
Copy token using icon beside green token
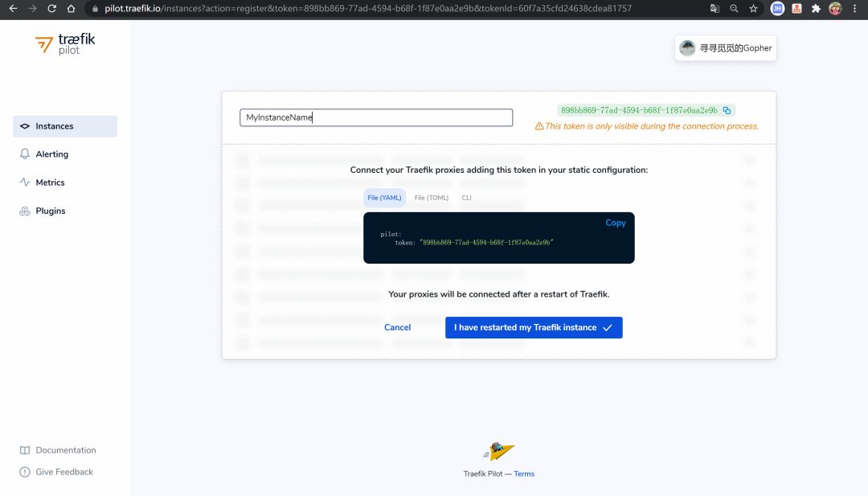click(727, 110)
